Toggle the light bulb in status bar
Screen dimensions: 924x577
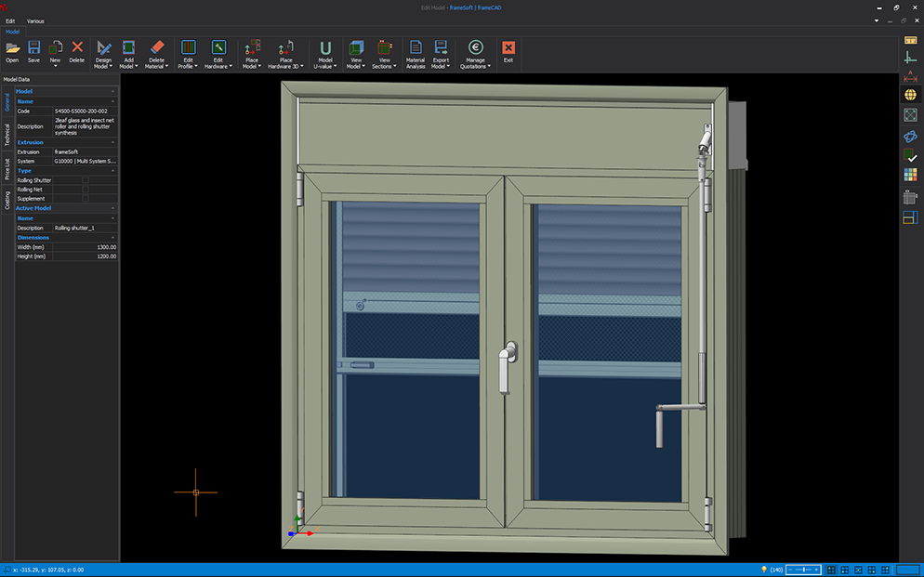[x=764, y=570]
